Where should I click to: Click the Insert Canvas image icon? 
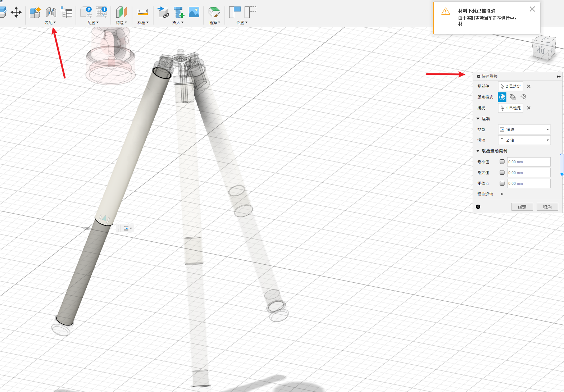click(x=194, y=12)
